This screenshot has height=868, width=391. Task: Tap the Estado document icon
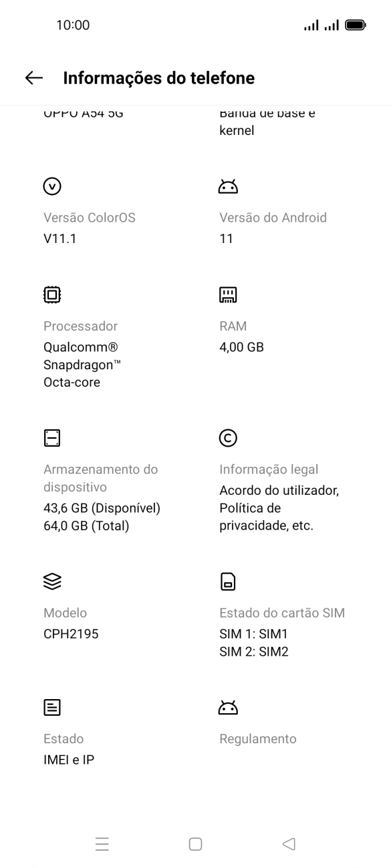51,707
